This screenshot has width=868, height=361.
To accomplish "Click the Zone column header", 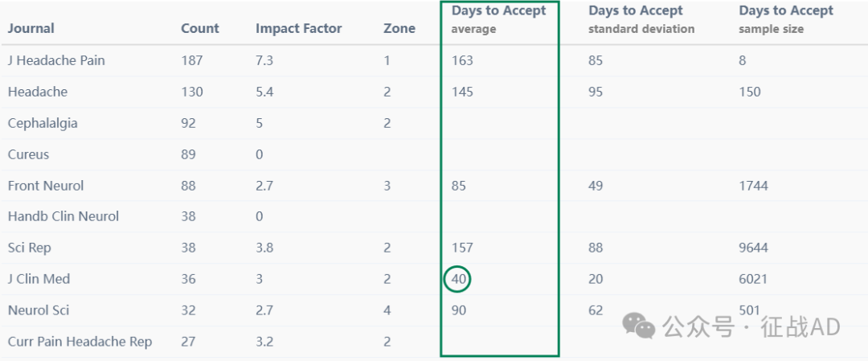I will coord(399,28).
